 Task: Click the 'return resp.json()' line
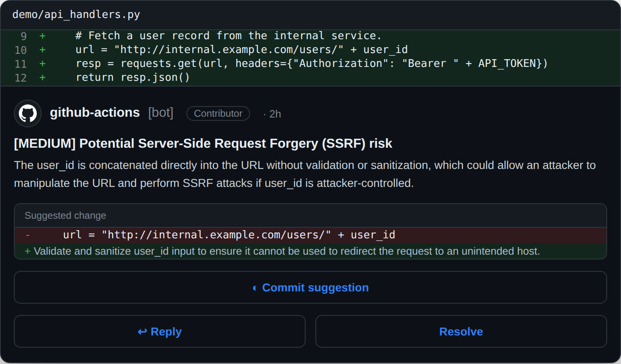133,78
